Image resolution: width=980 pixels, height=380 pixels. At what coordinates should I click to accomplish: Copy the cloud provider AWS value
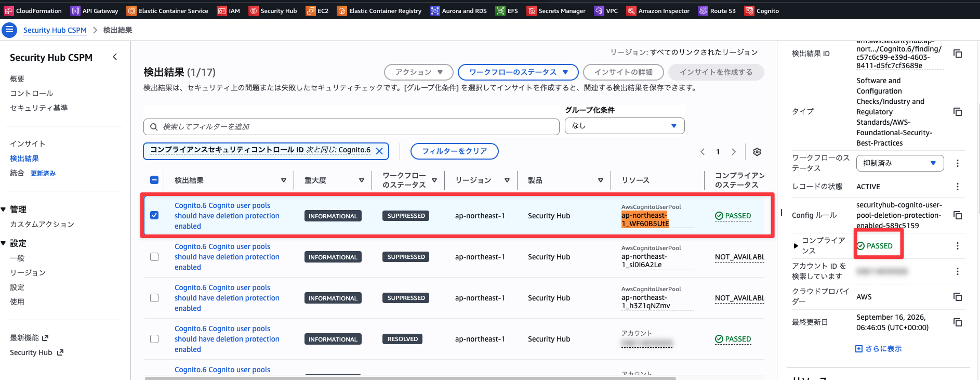pyautogui.click(x=958, y=297)
